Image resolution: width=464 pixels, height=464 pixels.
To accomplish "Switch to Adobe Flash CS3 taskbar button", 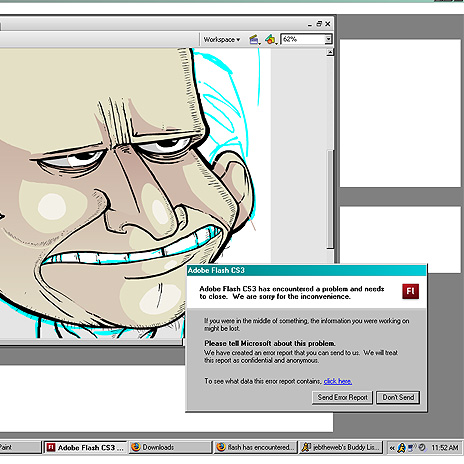I will click(x=85, y=447).
